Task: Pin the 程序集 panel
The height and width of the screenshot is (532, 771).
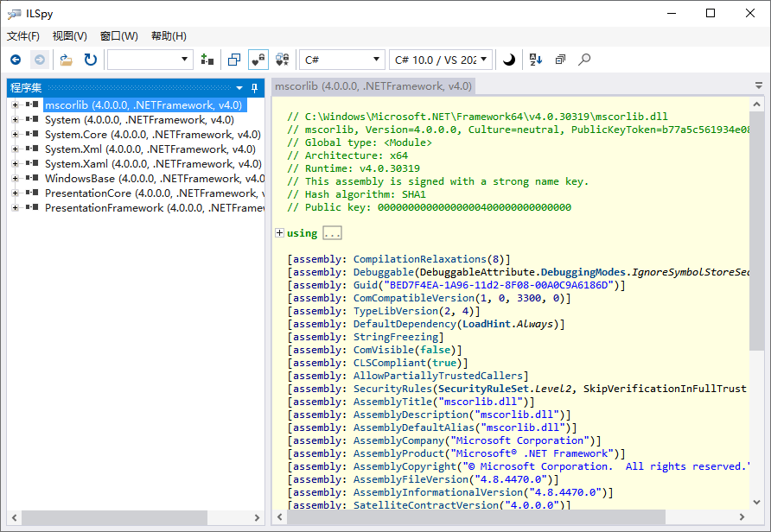Action: [254, 88]
